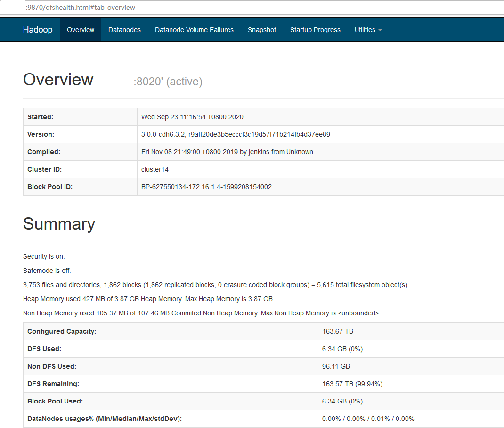Click the Hadoop brand link
The image size is (504, 428).
[x=38, y=30]
